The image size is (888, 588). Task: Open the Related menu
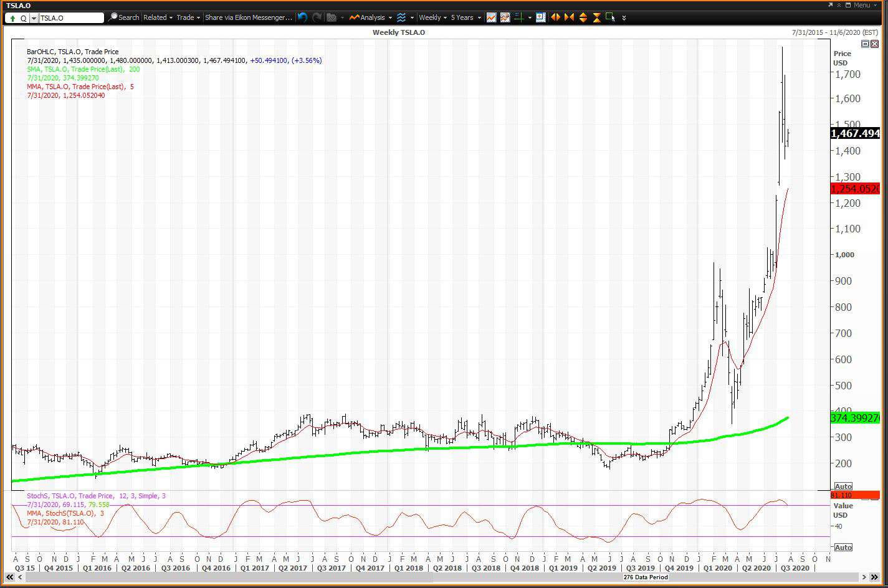(158, 17)
